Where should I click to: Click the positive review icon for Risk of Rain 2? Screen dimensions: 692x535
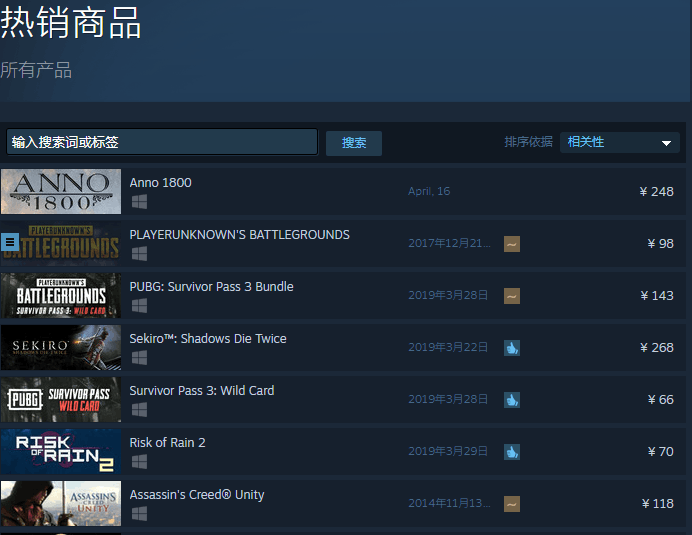click(511, 451)
